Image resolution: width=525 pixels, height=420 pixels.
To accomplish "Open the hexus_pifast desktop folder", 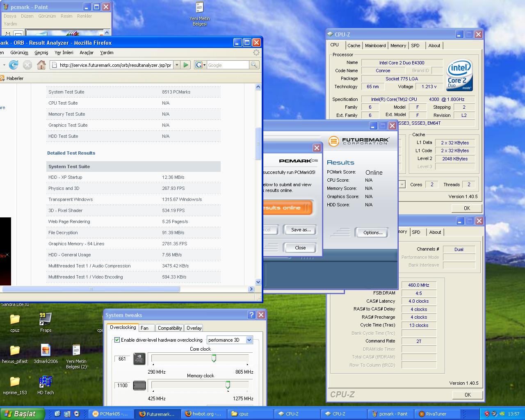I will coord(15,354).
